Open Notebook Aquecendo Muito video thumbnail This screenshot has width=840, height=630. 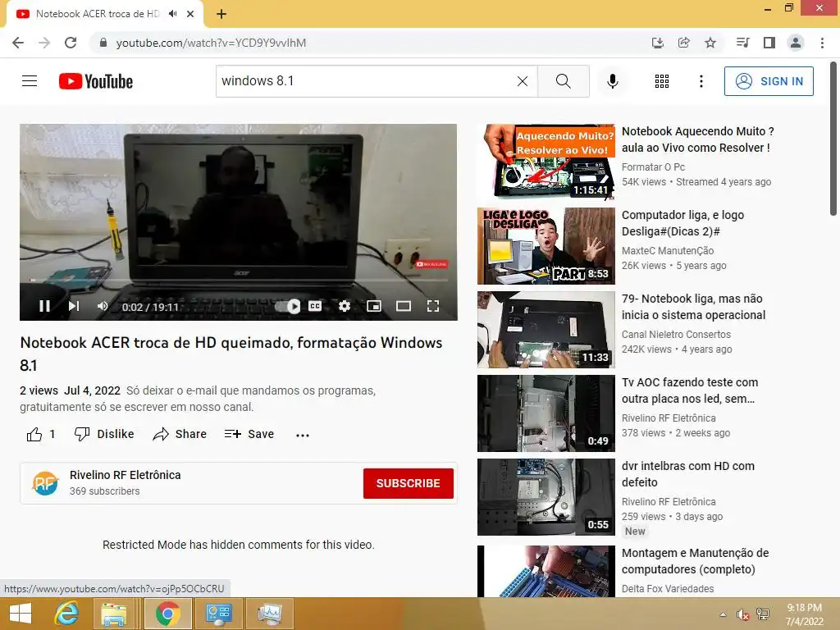546,162
